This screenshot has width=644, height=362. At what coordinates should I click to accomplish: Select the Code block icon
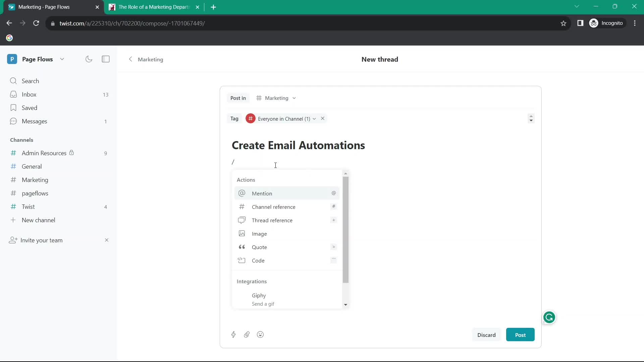click(242, 260)
